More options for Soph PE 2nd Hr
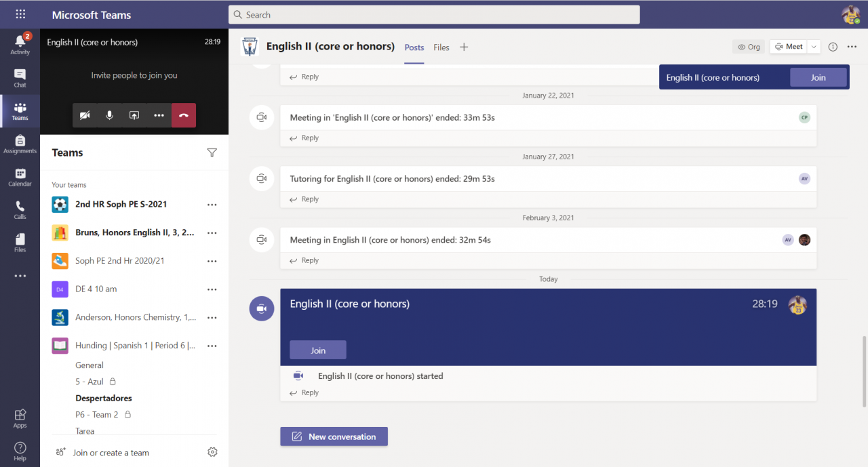868x467 pixels. tap(212, 261)
